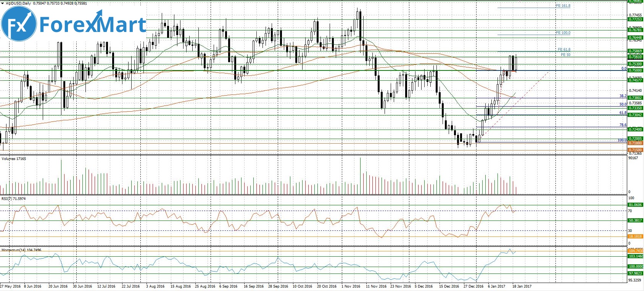Select the 0.75000 green price tag

[x=635, y=70]
